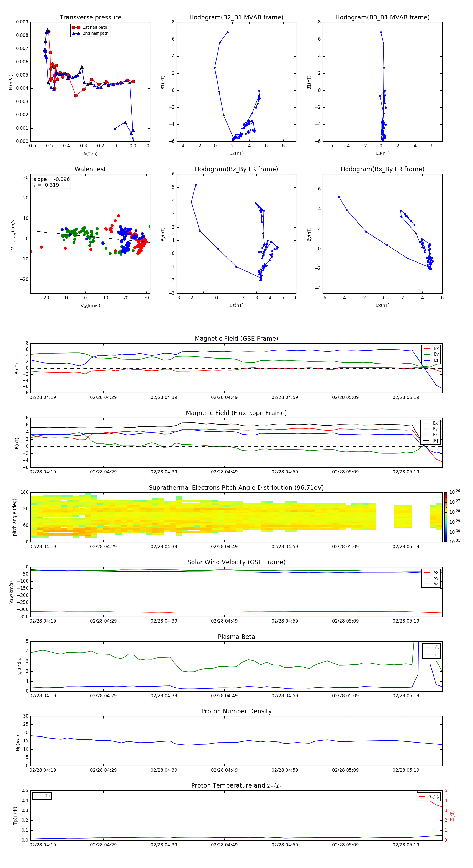Click the 'Bx(nT)' x-axis label
This screenshot has height=868, width=473.
pyautogui.click(x=382, y=305)
